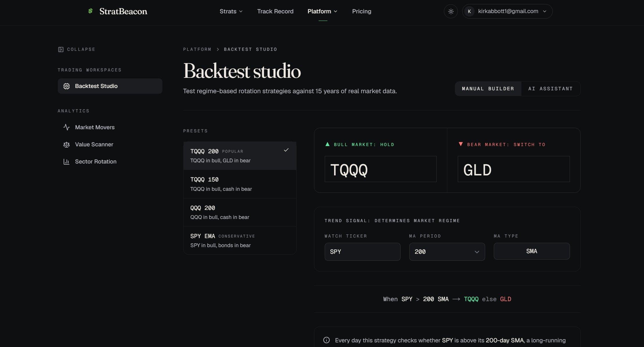The width and height of the screenshot is (644, 347).
Task: Click the bear market GLD ticker field
Action: click(514, 169)
